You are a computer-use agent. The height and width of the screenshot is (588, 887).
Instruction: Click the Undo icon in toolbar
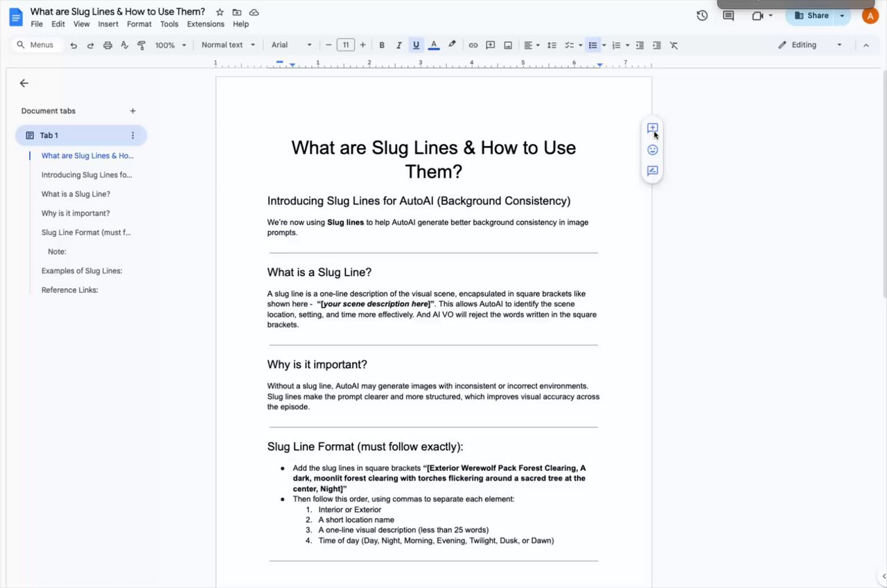73,45
